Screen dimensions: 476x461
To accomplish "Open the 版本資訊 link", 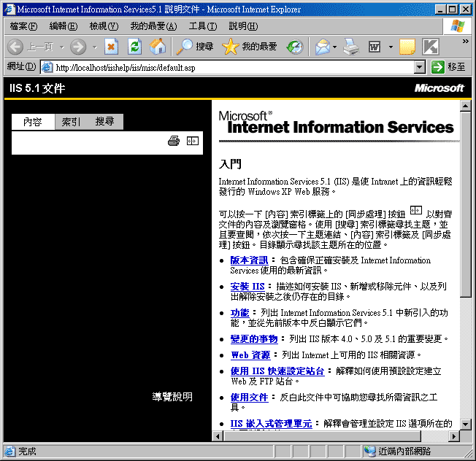I will [249, 260].
